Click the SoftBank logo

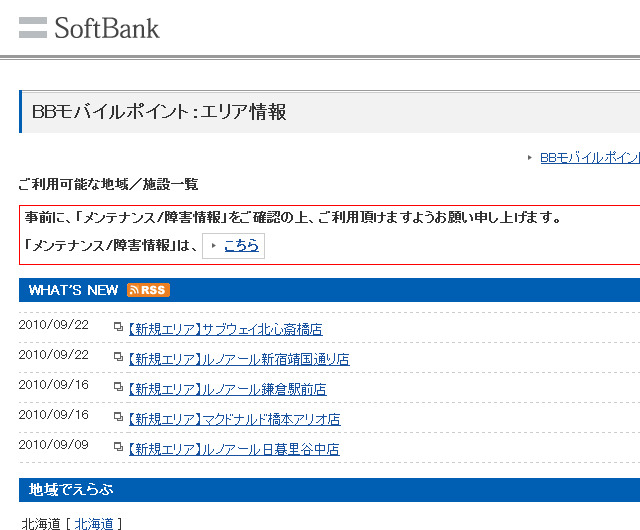89,27
